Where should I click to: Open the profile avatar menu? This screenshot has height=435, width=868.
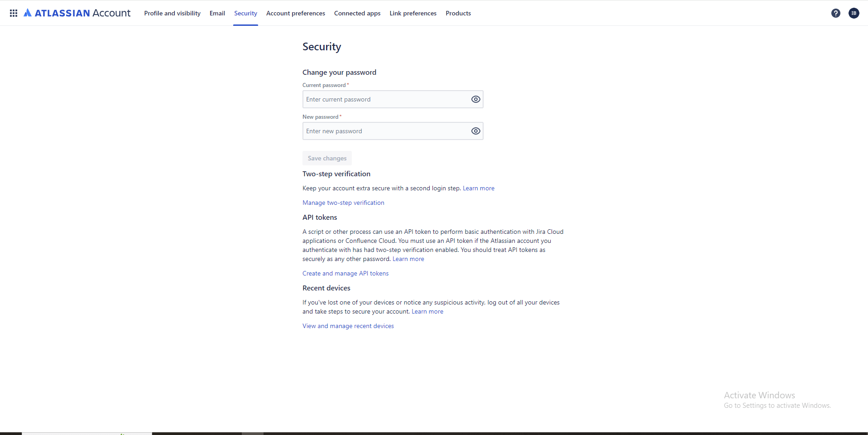point(854,13)
